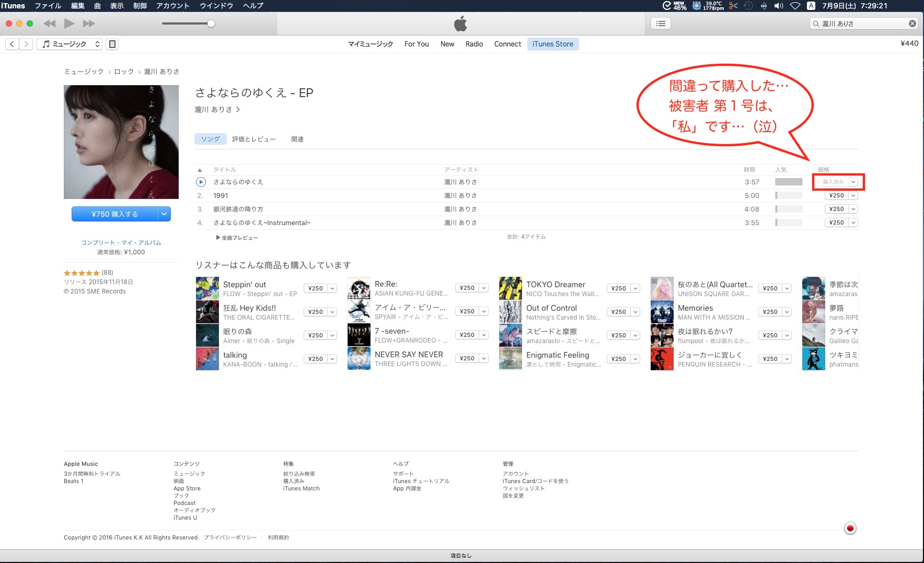Open the Memories album artwork
The width and height of the screenshot is (924, 563).
pos(662,312)
